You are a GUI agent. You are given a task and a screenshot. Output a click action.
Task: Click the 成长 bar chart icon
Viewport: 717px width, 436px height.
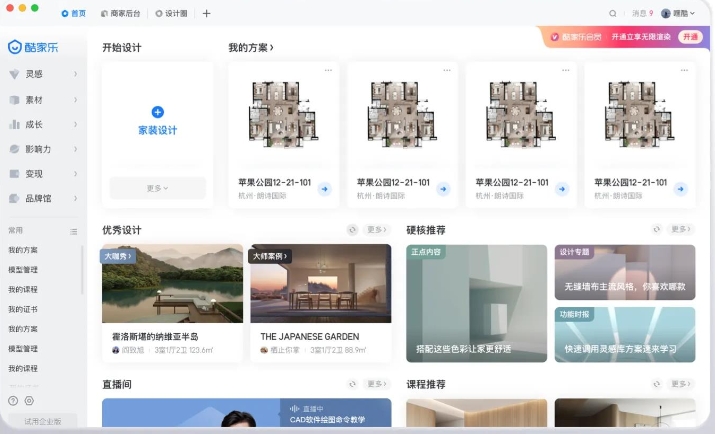point(15,124)
